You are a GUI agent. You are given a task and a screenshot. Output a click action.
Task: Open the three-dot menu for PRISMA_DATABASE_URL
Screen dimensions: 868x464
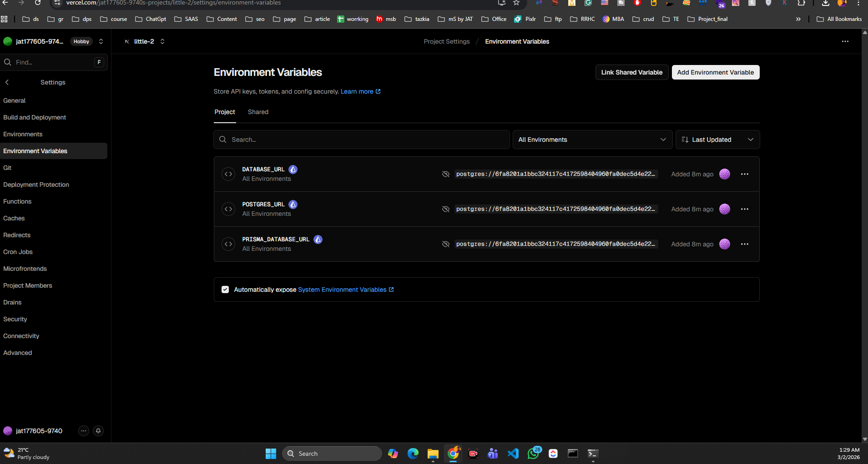point(744,244)
